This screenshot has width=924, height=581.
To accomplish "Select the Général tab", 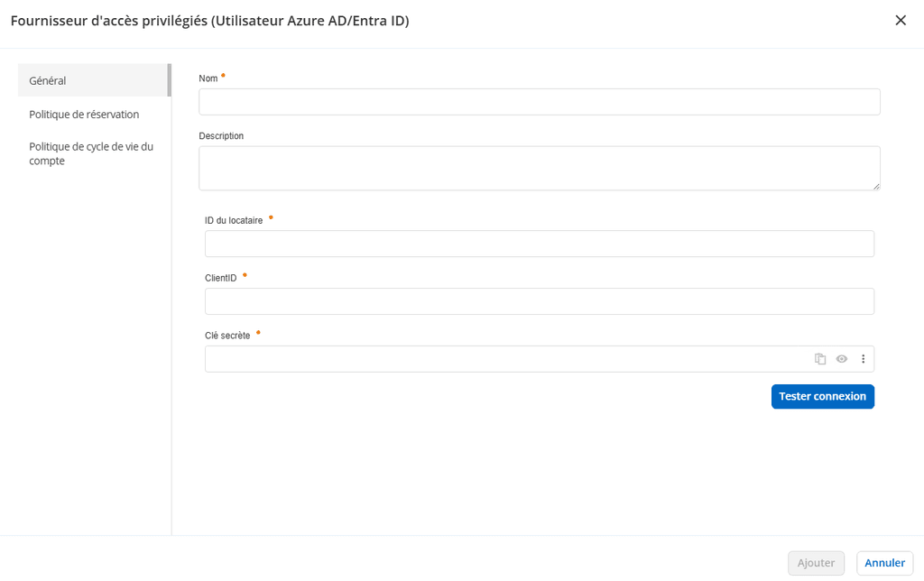I will [47, 80].
